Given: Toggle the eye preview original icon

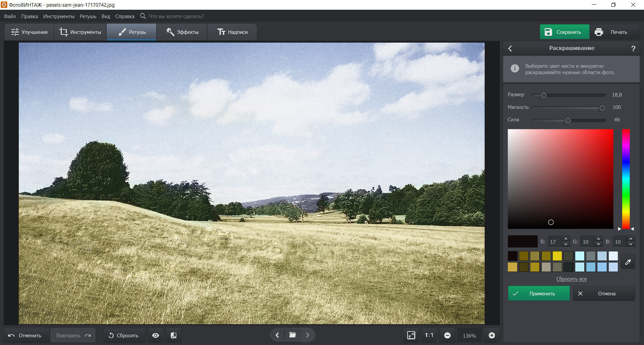Looking at the screenshot, I should [x=156, y=335].
